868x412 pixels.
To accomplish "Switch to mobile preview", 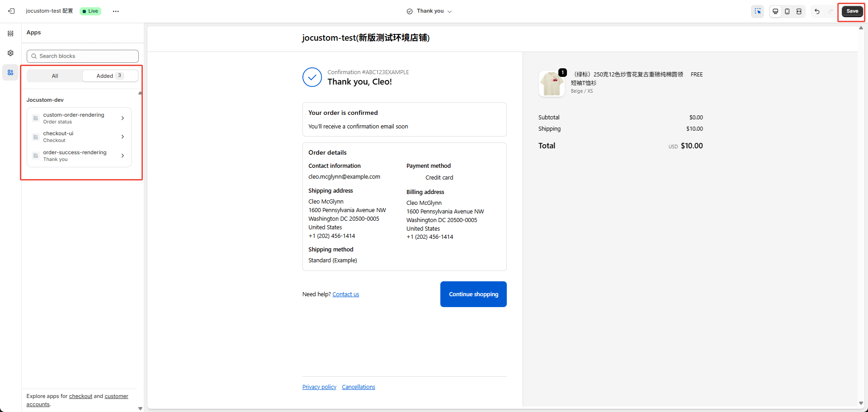I will [x=787, y=11].
